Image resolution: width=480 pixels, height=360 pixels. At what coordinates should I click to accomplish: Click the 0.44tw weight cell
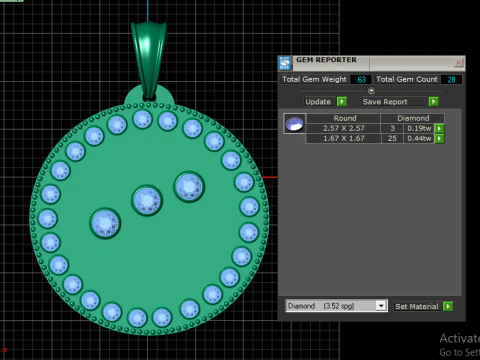click(x=419, y=138)
